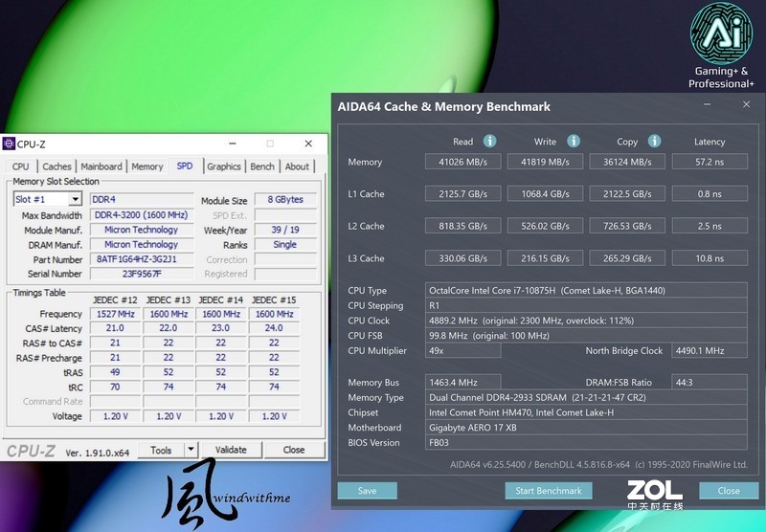Image resolution: width=766 pixels, height=532 pixels.
Task: Close the AIDA64 window with X
Action: point(746,104)
